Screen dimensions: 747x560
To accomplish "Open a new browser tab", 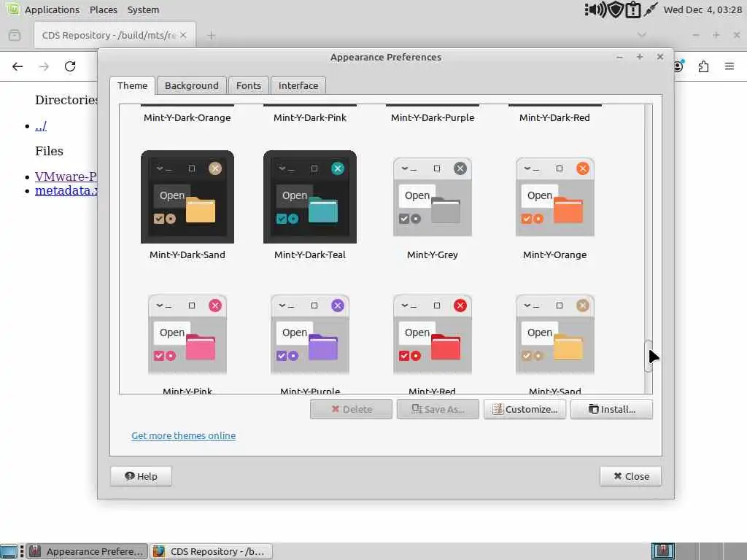I will coord(212,35).
